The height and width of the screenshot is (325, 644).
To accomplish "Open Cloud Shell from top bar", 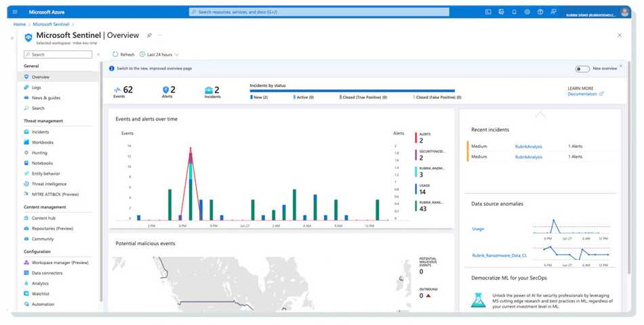I will tap(488, 12).
